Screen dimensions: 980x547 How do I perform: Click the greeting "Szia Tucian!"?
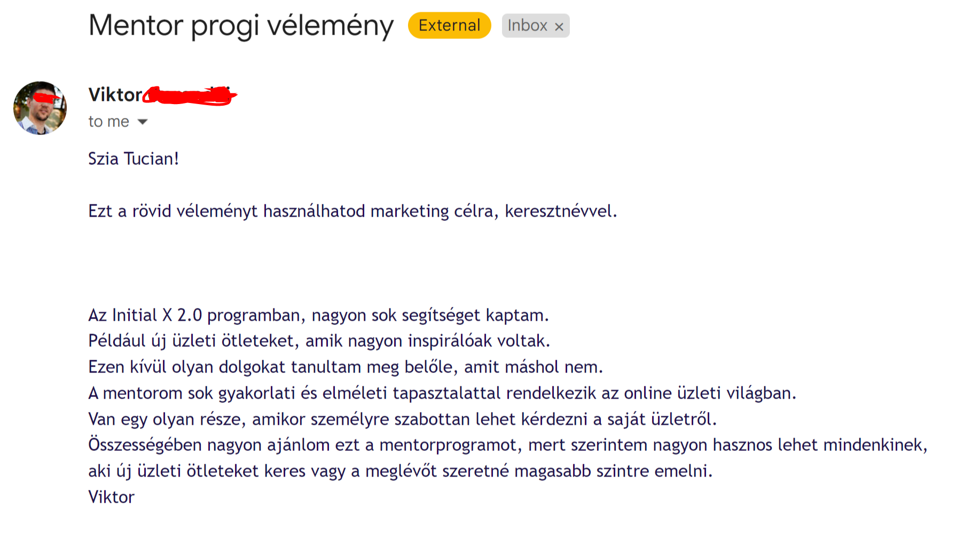tap(134, 159)
